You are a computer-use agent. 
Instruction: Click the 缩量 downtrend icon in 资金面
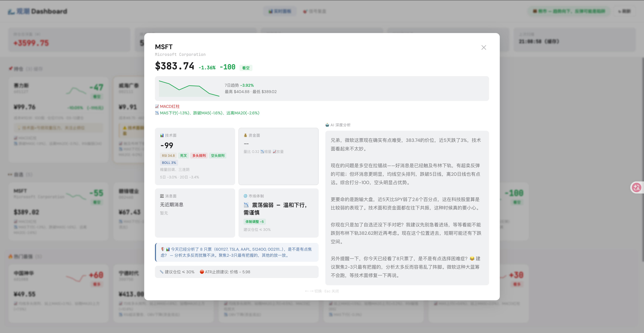(x=262, y=152)
